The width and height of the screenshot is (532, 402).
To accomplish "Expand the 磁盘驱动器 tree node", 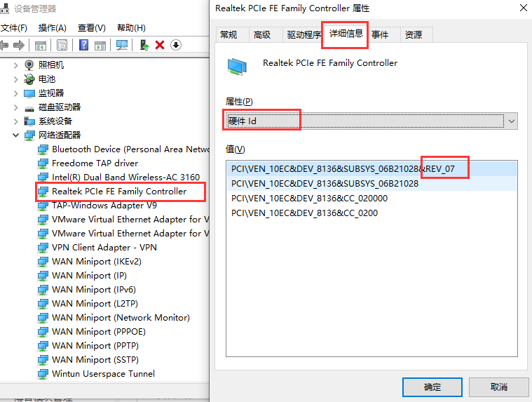I will [15, 107].
